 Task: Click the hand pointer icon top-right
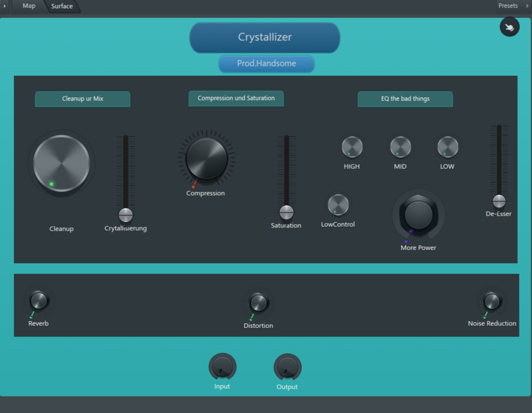pyautogui.click(x=509, y=27)
